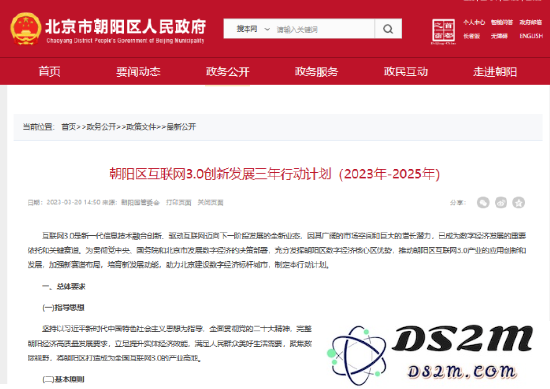Open the 搜本网 search scope dropdown

[x=253, y=29]
